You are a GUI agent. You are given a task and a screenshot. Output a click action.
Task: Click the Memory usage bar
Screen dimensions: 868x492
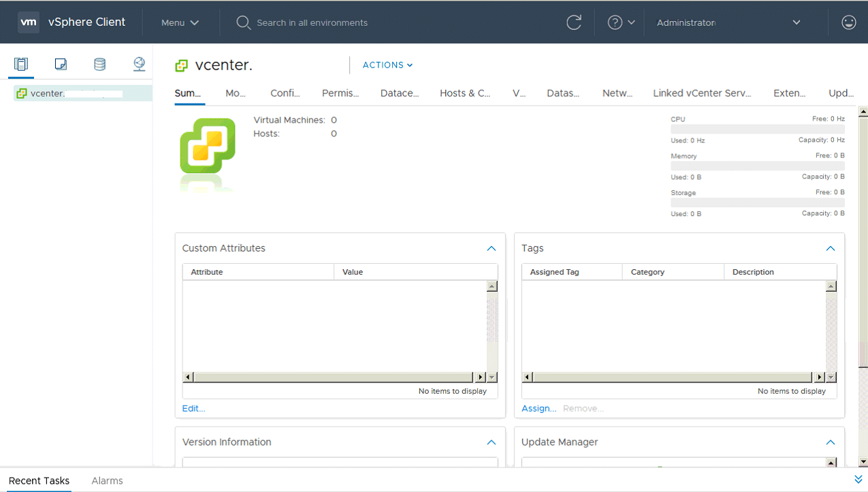(x=758, y=166)
